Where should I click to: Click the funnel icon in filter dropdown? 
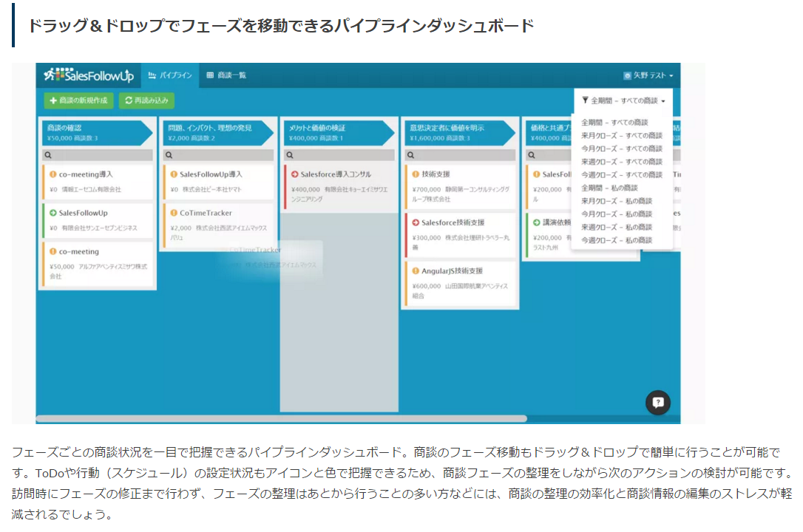pos(585,100)
